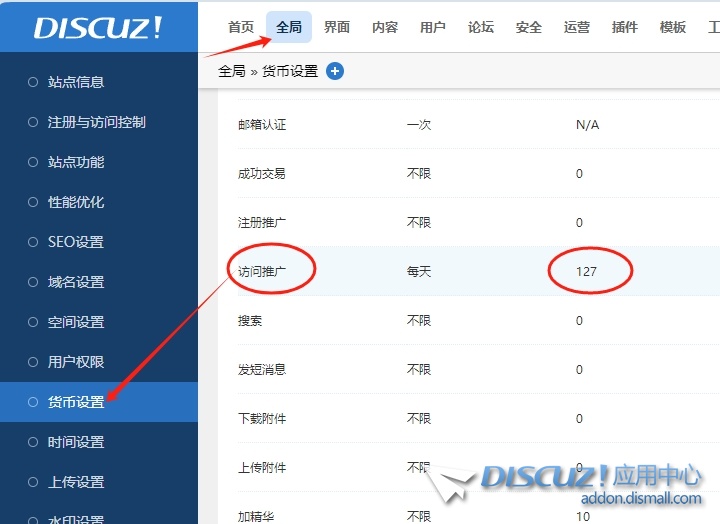Open 货币设置 in the sidebar
The width and height of the screenshot is (720, 524).
click(x=76, y=402)
